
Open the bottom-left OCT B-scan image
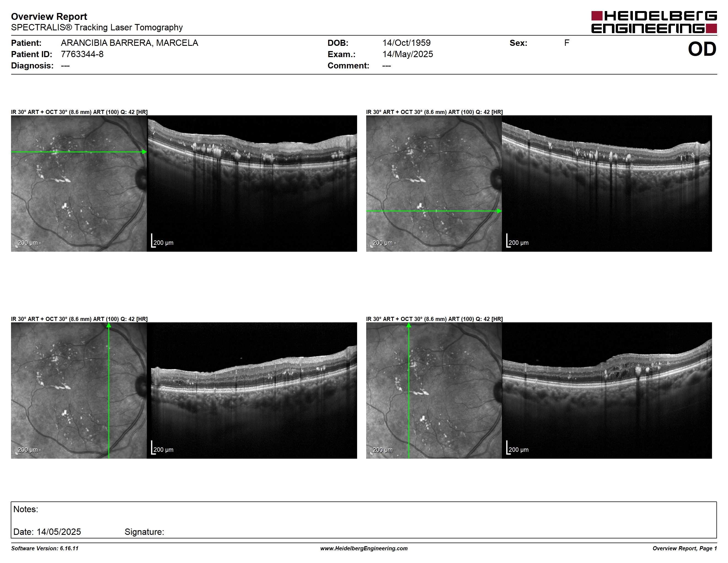point(252,390)
